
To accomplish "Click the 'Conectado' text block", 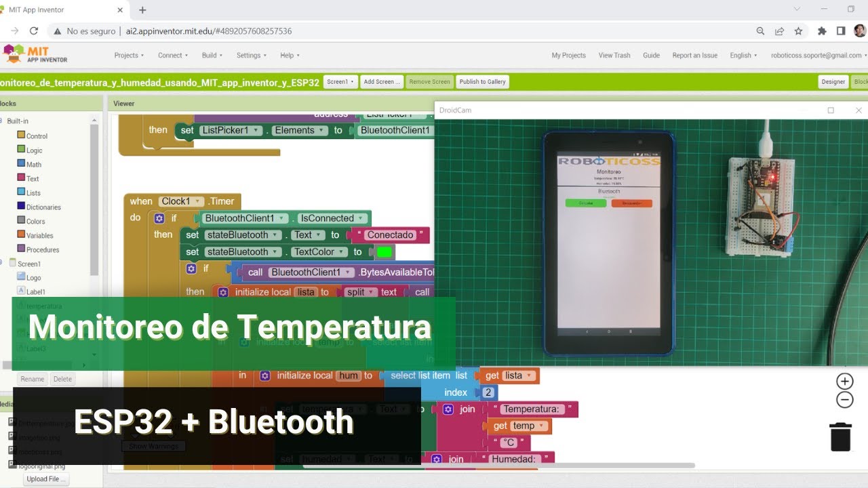I will click(x=390, y=235).
